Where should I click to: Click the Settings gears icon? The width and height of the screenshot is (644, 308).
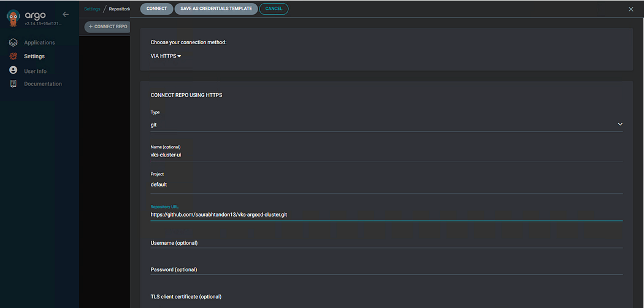pos(13,56)
